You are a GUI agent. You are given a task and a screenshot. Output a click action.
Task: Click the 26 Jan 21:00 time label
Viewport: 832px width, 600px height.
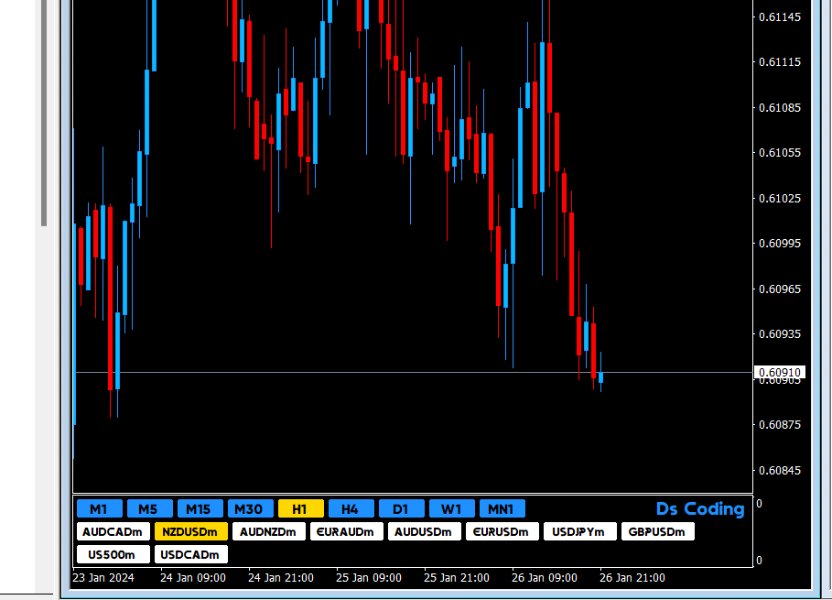pyautogui.click(x=632, y=578)
